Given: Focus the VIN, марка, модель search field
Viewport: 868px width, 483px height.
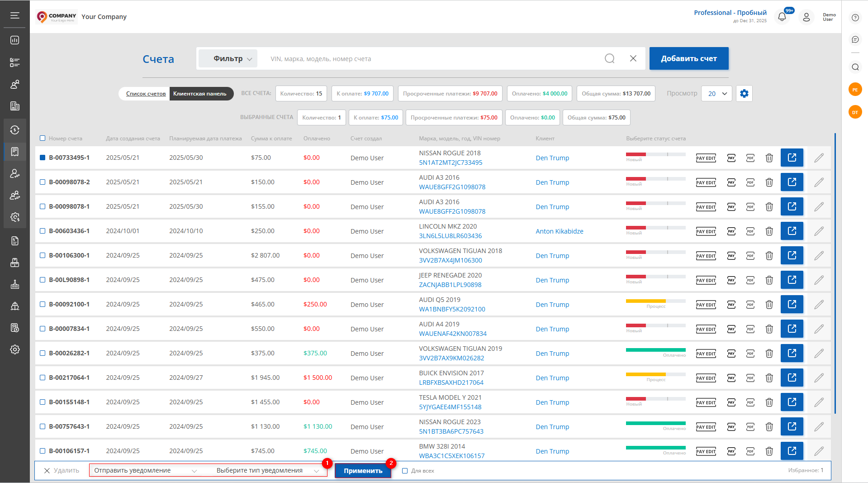Looking at the screenshot, I should click(430, 59).
